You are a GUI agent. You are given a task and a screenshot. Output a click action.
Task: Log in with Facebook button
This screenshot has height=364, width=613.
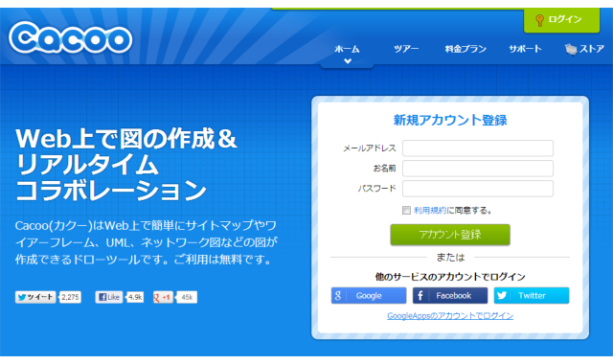pos(450,296)
